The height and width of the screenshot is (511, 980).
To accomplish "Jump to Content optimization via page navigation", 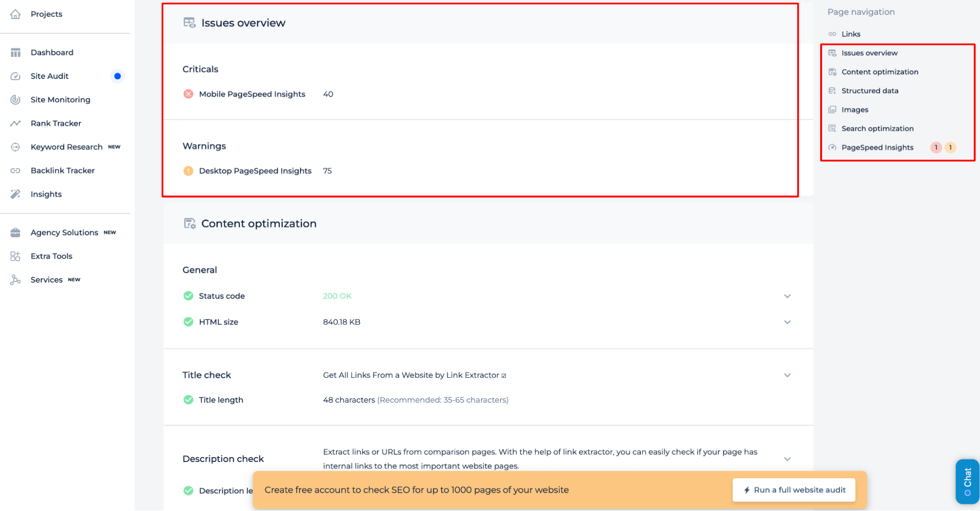I will tap(880, 72).
